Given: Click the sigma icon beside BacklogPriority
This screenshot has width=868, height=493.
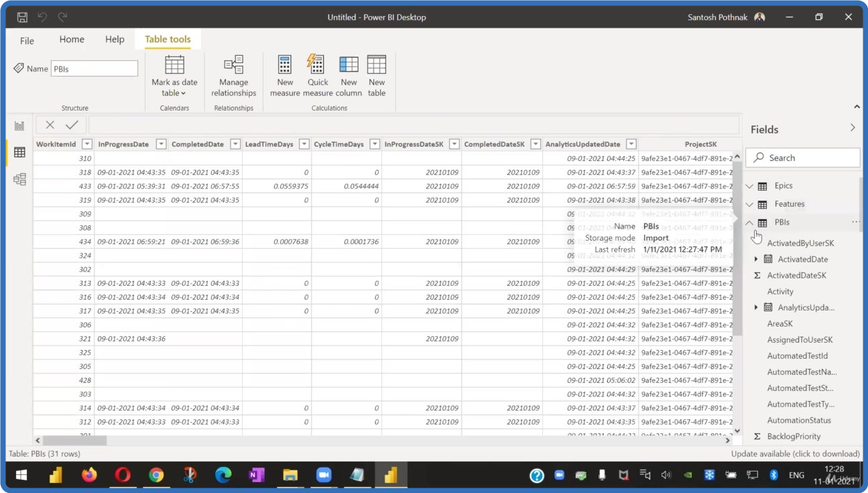Looking at the screenshot, I should (x=757, y=437).
